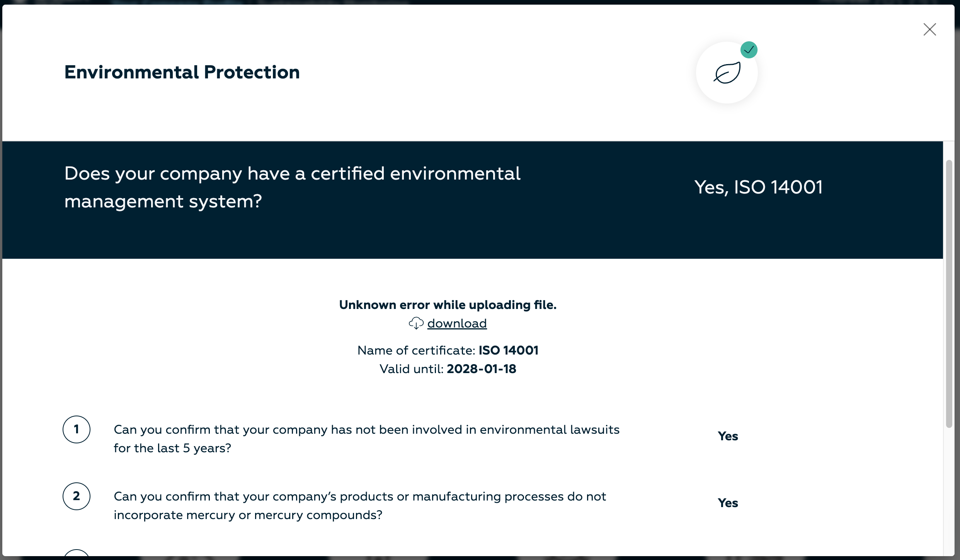Click the leaf icon in the header
This screenshot has height=560, width=960.
tap(727, 73)
